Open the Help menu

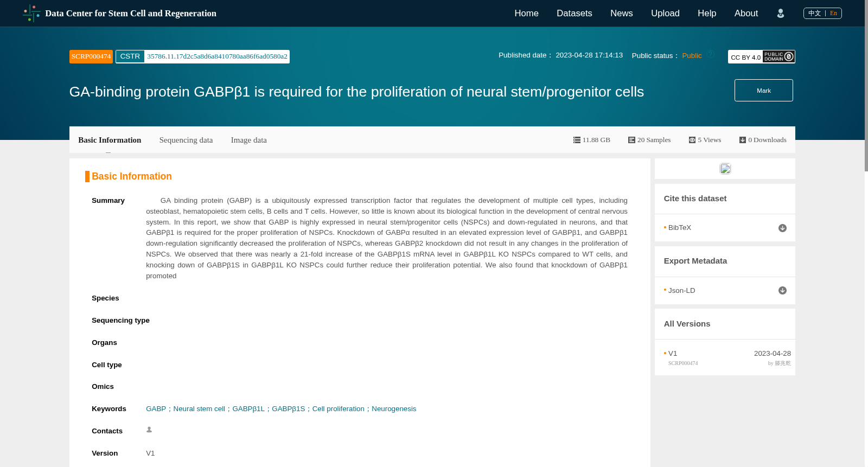[707, 13]
